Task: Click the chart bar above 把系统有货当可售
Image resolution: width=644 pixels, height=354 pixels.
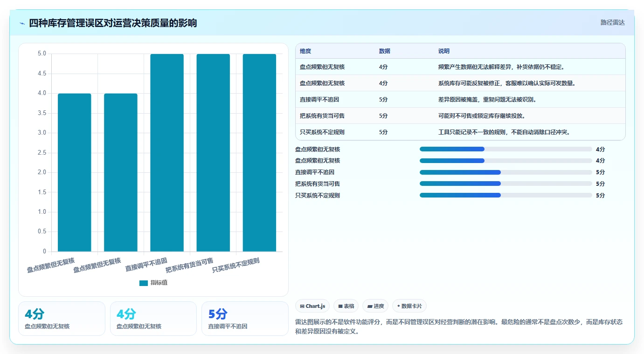Action: (x=213, y=153)
